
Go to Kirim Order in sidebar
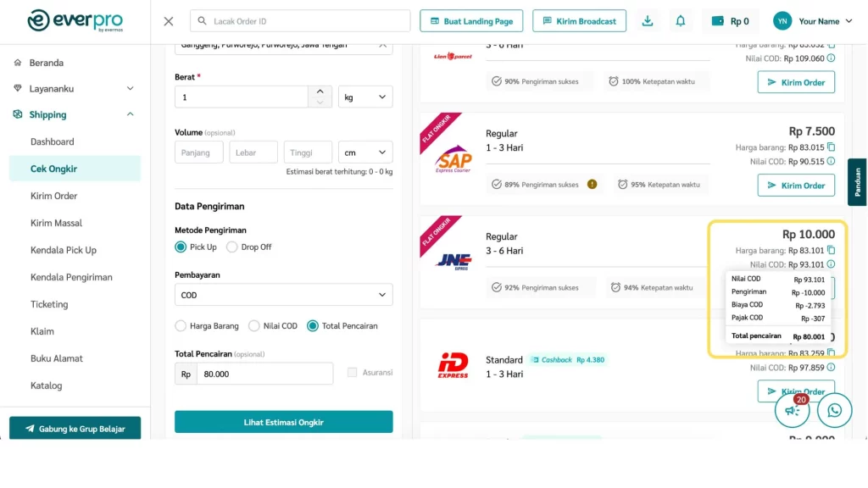pyautogui.click(x=53, y=196)
